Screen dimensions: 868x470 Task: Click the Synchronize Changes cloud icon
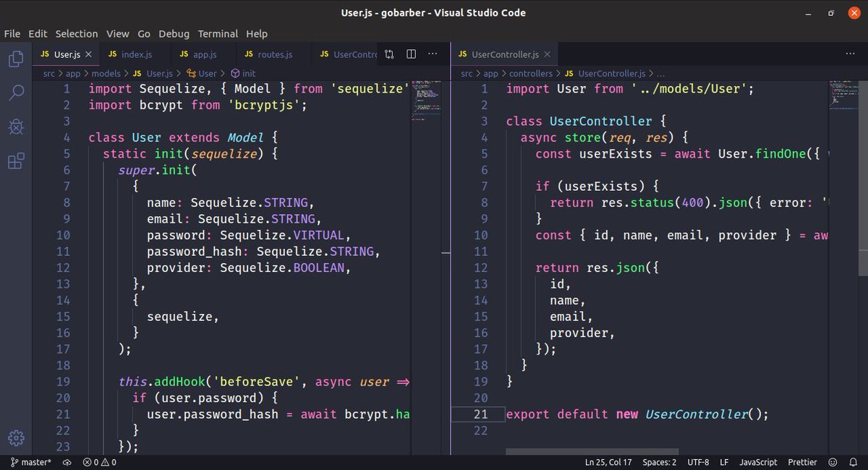(x=67, y=462)
